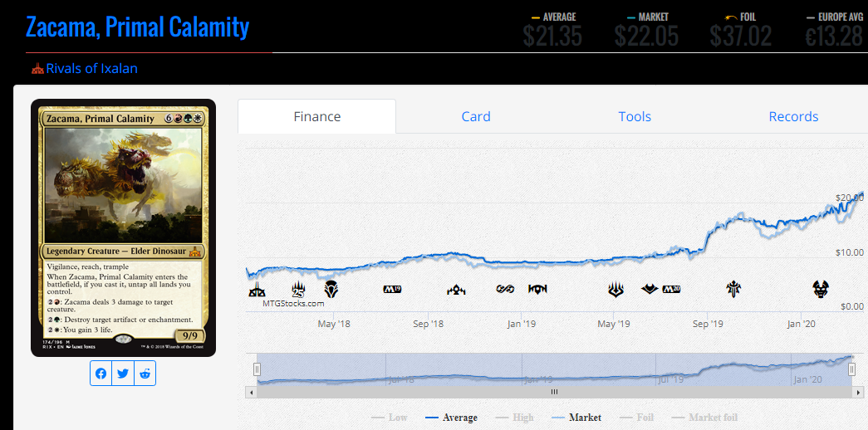Click the $10.00 y-axis label
The width and height of the screenshot is (868, 430).
(849, 253)
